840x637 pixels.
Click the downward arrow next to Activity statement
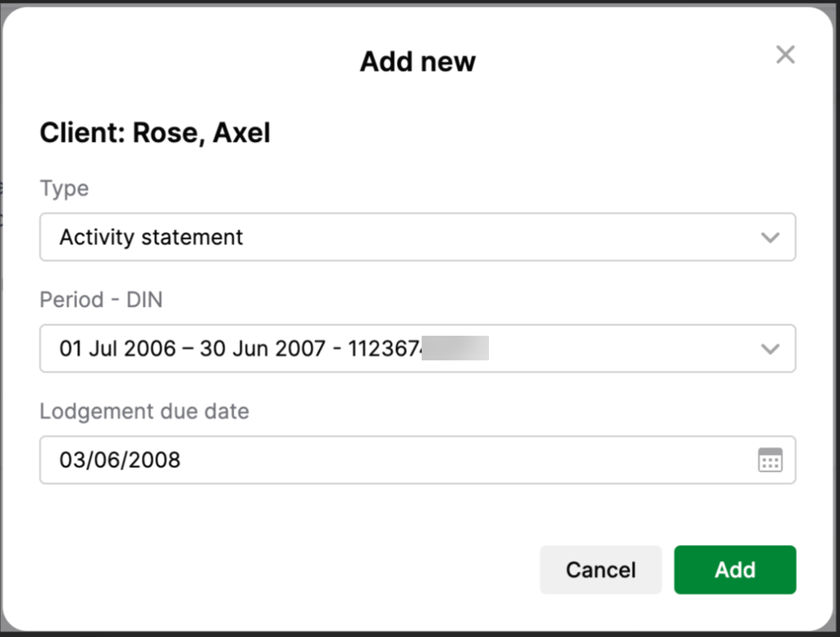(770, 237)
